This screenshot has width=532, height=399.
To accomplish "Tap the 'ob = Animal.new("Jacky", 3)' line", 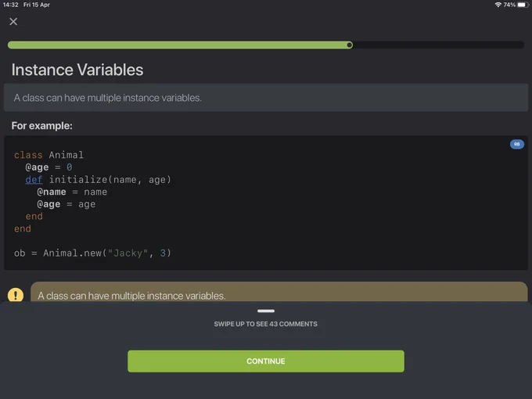I will pos(92,253).
